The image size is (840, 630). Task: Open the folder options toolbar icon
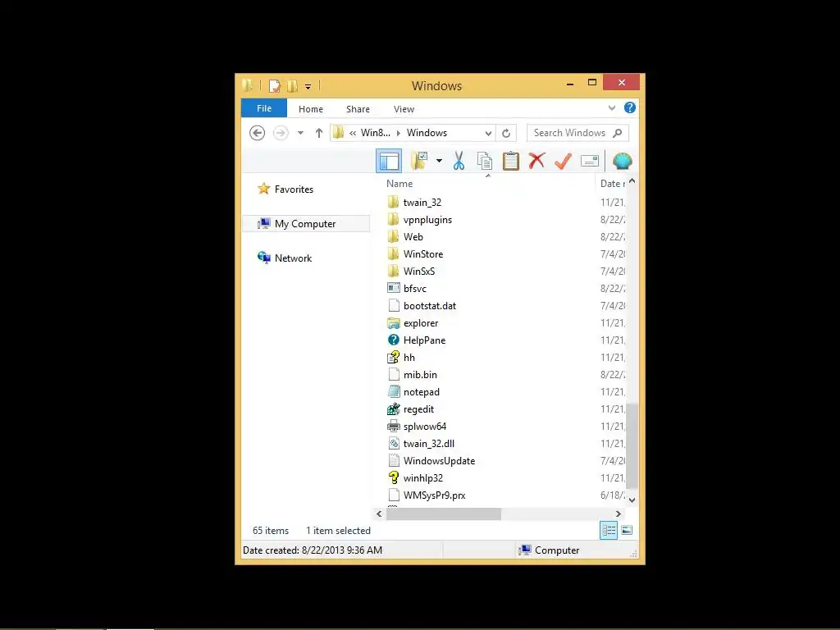419,161
